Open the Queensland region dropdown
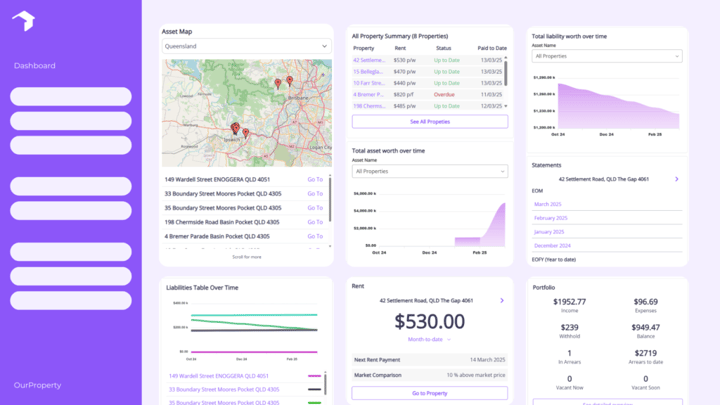Screen dimensions: 720x405 point(247,46)
